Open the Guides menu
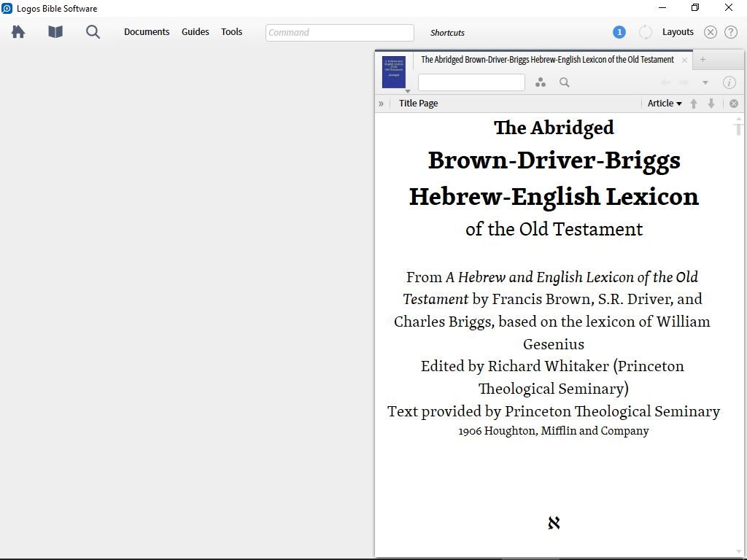Image resolution: width=747 pixels, height=560 pixels. point(196,32)
